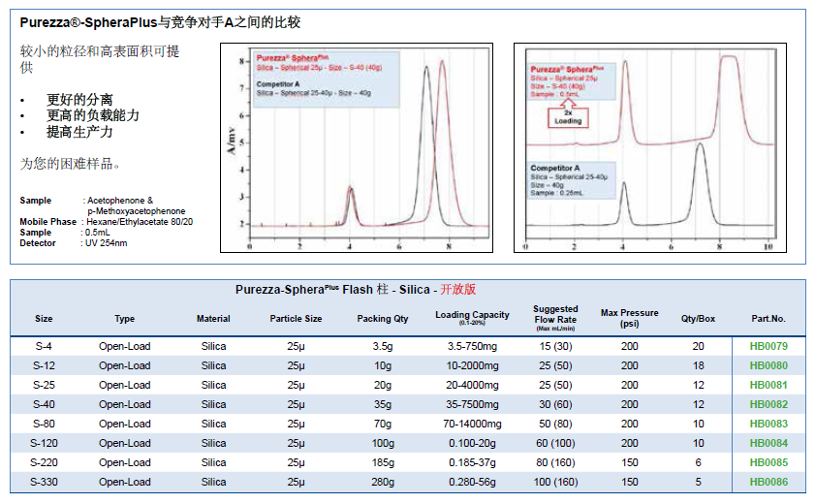Click part number HB0079
Screen dimensions: 815x504
tap(768, 346)
